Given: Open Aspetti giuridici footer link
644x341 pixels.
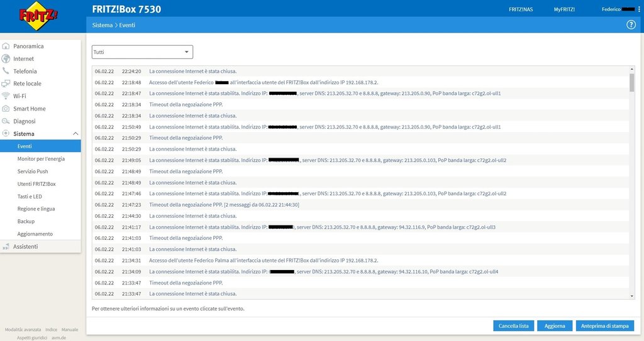Looking at the screenshot, I should [x=32, y=338].
